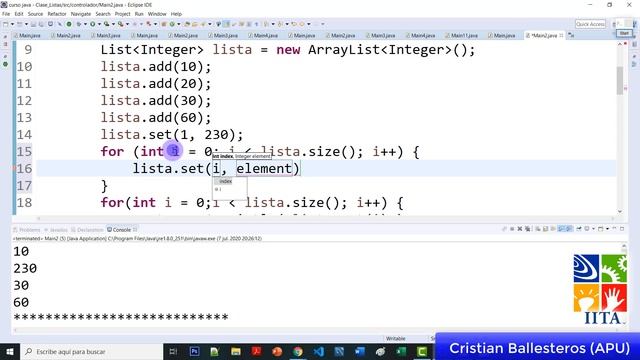
Task: Open Photoshop from the taskbar
Action: pos(195,351)
